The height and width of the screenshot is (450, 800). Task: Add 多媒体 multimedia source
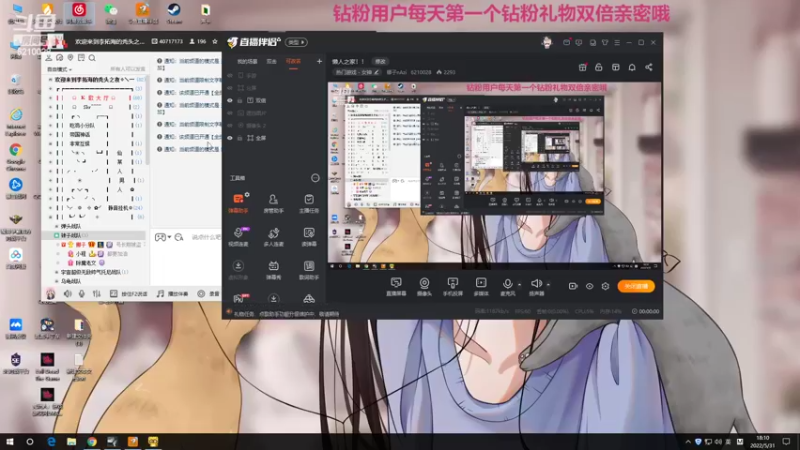pyautogui.click(x=481, y=287)
